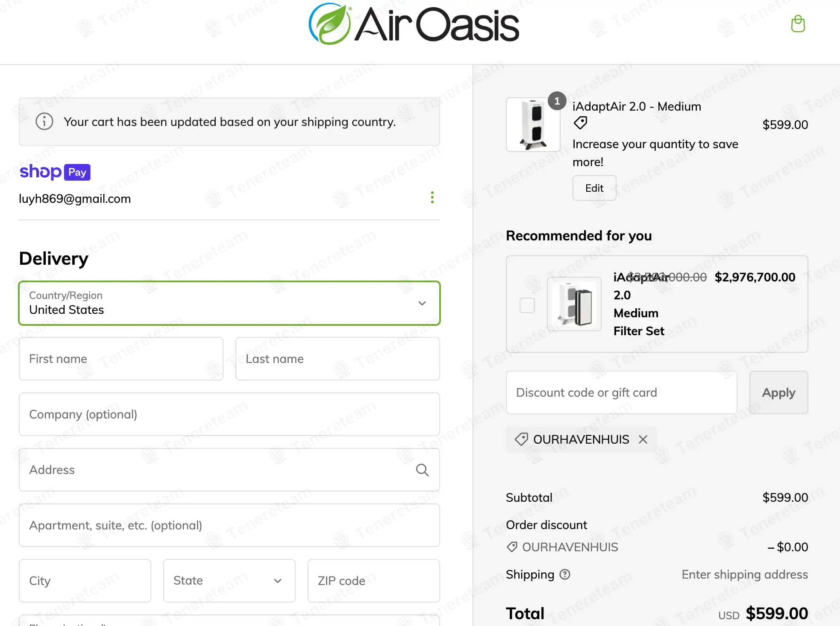Focus the First name field
This screenshot has width=840, height=626.
tap(121, 359)
